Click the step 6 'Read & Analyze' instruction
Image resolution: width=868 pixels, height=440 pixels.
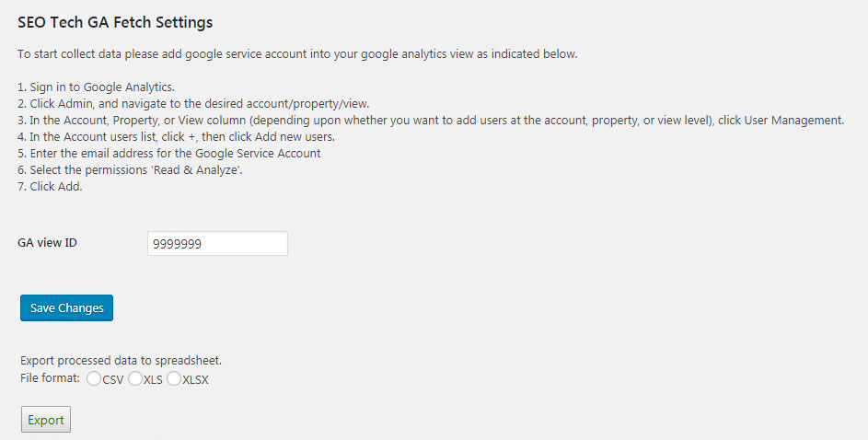tap(130, 169)
